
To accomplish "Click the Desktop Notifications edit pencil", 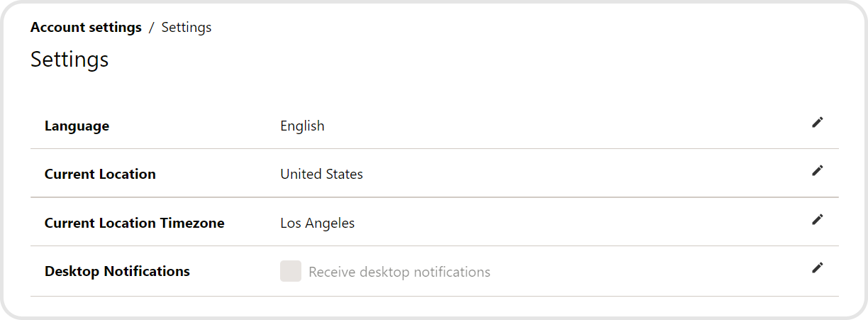I will tap(818, 267).
